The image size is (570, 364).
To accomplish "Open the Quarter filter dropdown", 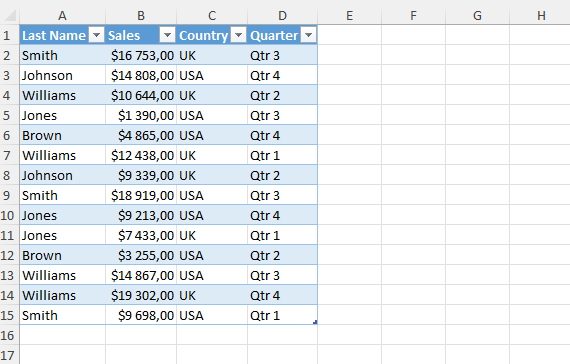I will point(309,35).
